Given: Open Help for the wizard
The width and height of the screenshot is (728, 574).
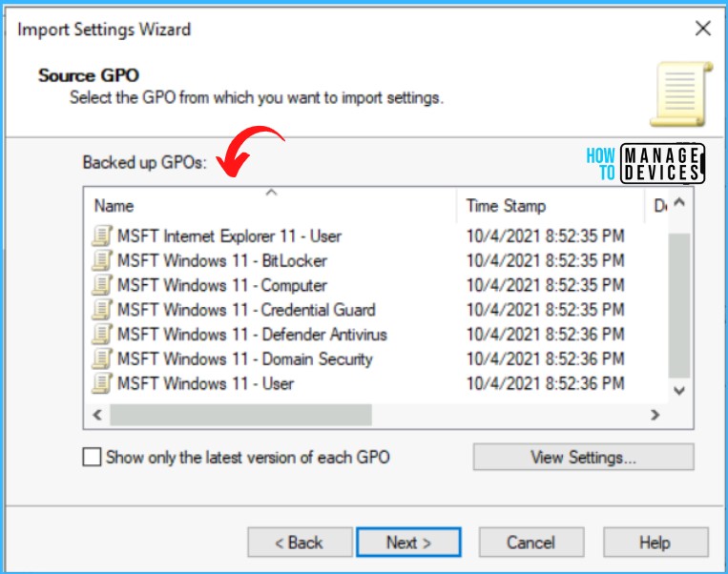Looking at the screenshot, I should tap(655, 542).
